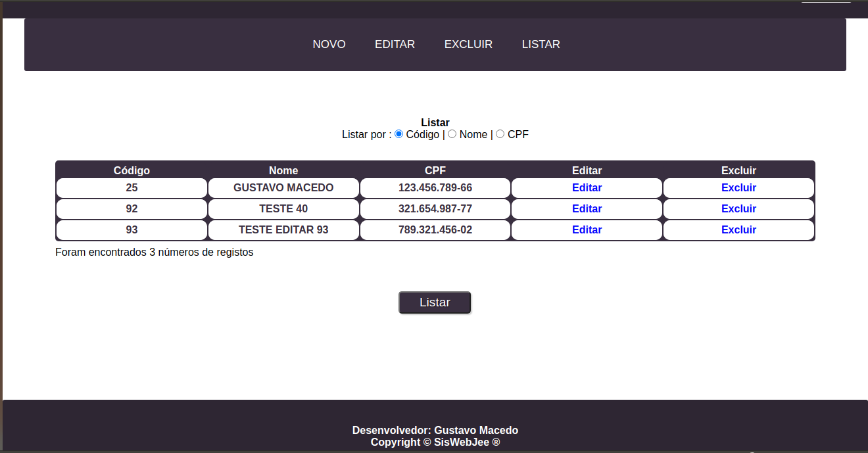Screen dimensions: 868x453
Task: Click the Nome column header
Action: coord(283,170)
